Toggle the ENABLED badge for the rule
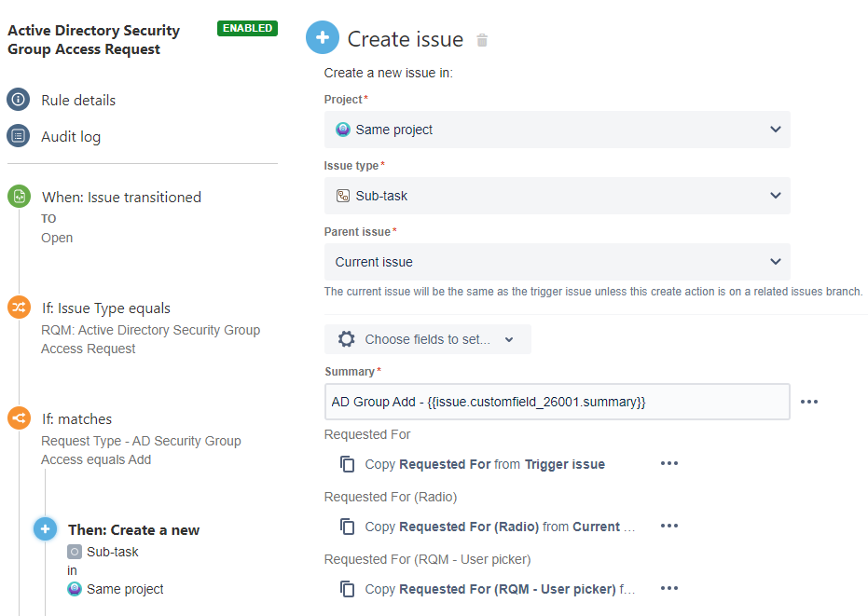 point(246,28)
